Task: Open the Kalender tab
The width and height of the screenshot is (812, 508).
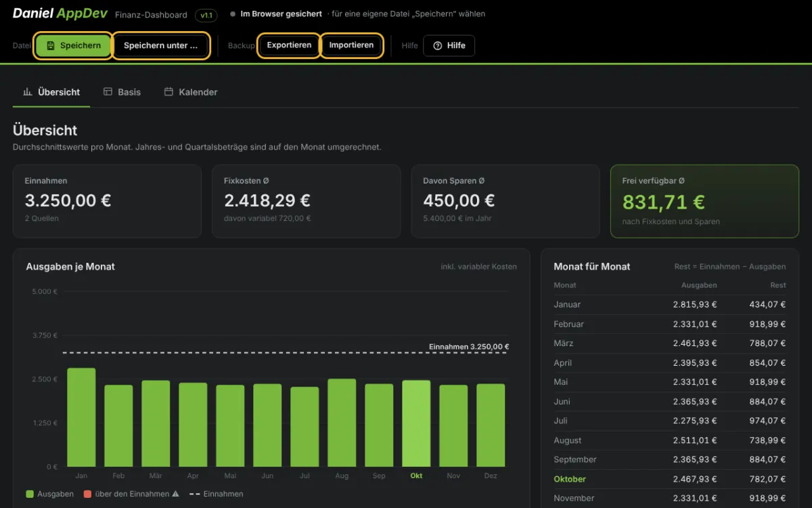Action: (191, 92)
